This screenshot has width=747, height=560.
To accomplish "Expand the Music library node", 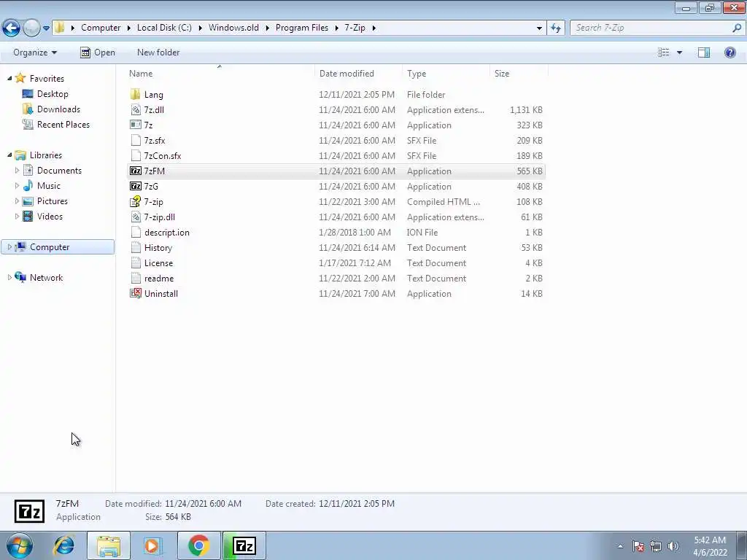I will [18, 185].
